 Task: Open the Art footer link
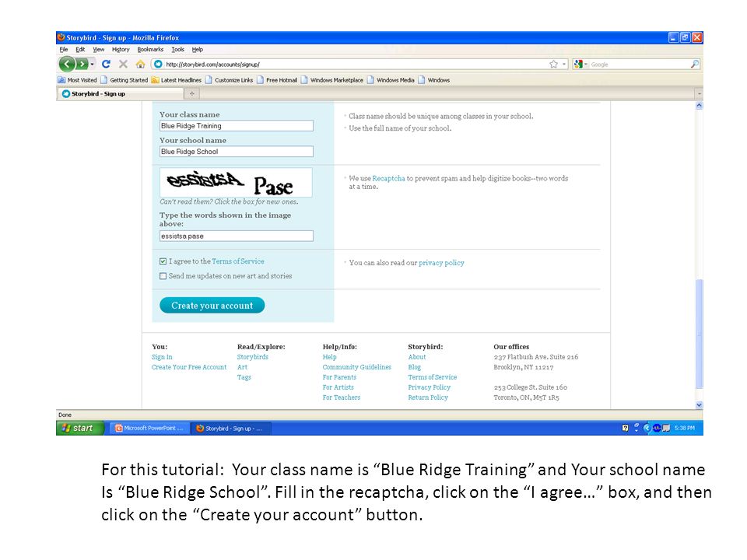[242, 367]
